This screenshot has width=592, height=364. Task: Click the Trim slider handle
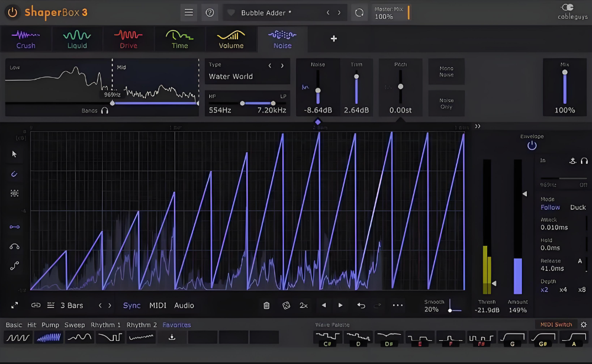(x=356, y=77)
